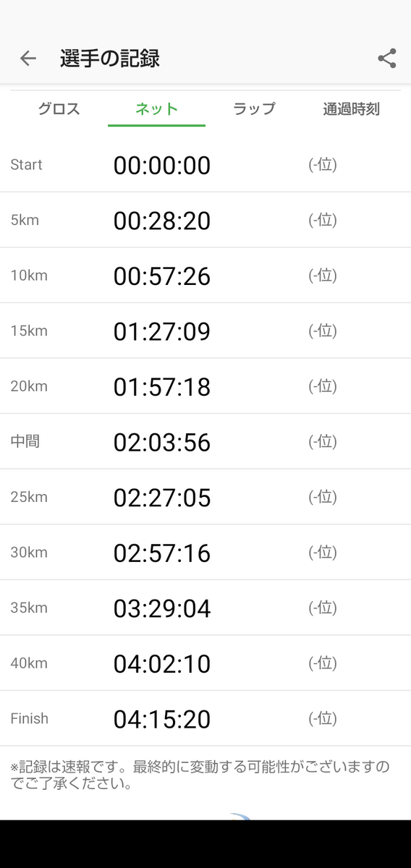Image resolution: width=411 pixels, height=868 pixels.
Task: Tap the 40km split time 04:02:10
Action: [162, 663]
